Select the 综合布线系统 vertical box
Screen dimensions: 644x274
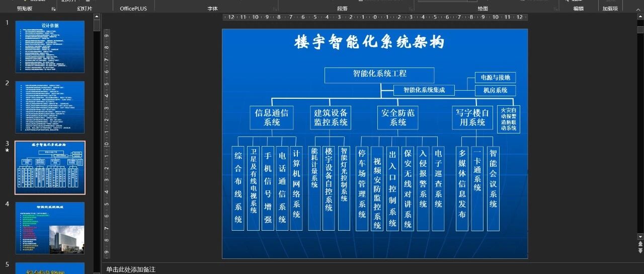click(238, 188)
